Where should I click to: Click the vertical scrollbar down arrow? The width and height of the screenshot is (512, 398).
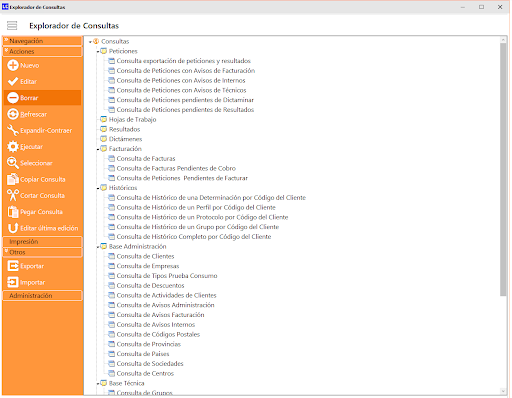pos(503,391)
